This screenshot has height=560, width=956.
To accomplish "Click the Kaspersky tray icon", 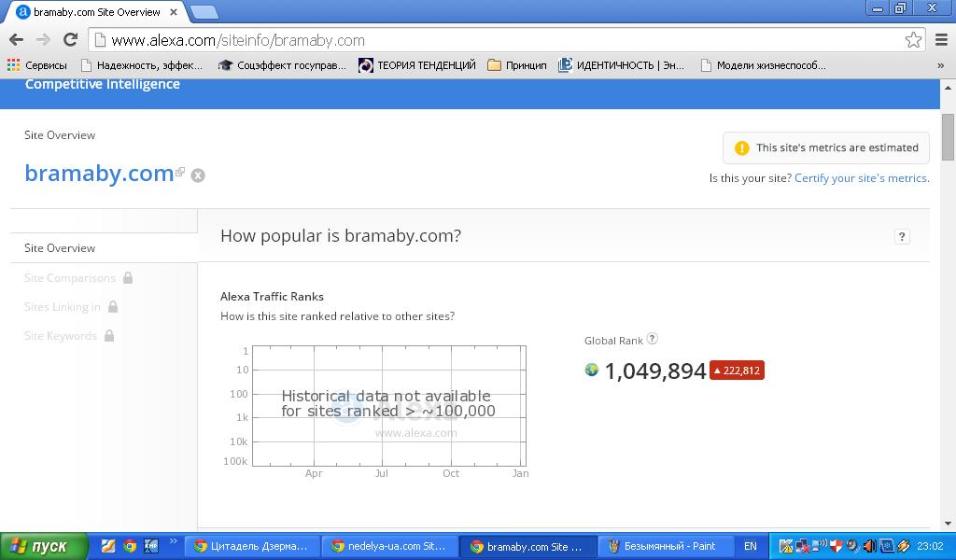I will click(786, 546).
